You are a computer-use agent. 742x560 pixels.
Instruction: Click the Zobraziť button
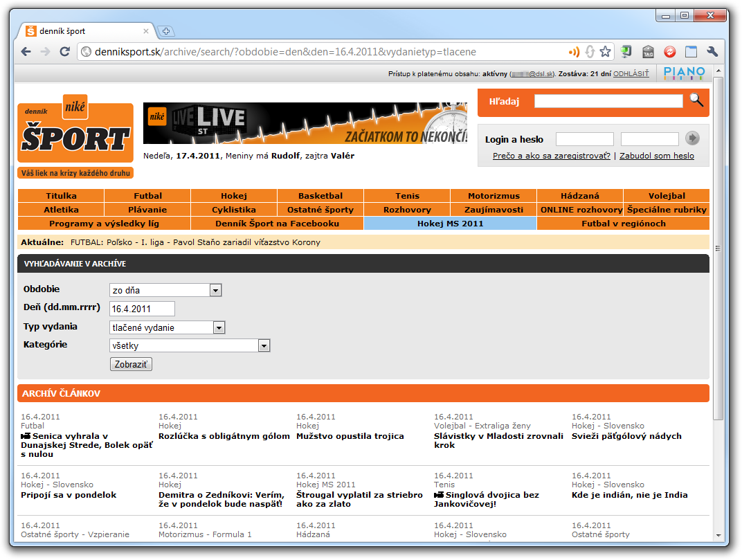tap(131, 364)
